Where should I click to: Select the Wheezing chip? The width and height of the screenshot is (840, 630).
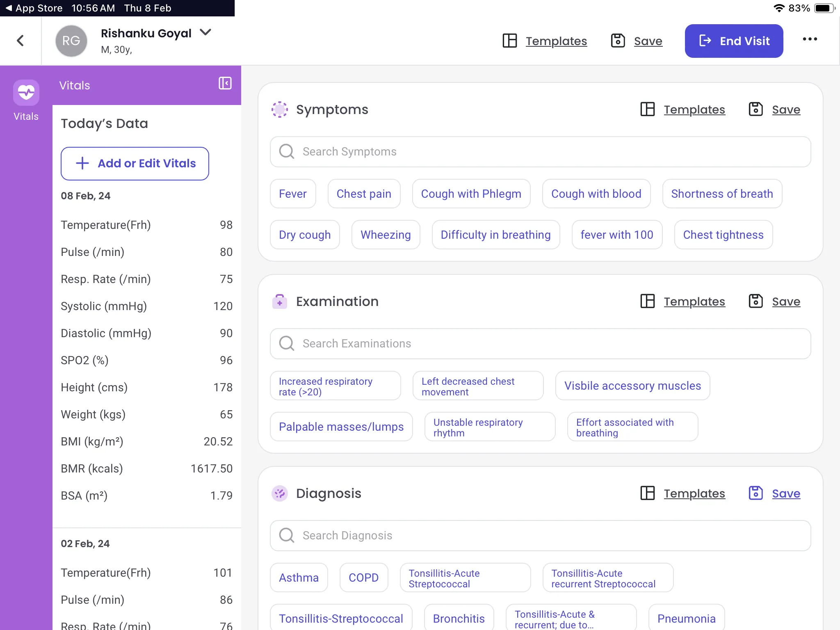pos(386,235)
